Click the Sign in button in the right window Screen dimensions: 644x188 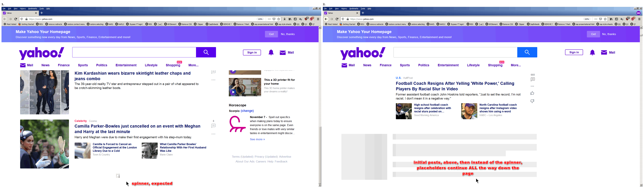[x=574, y=52]
